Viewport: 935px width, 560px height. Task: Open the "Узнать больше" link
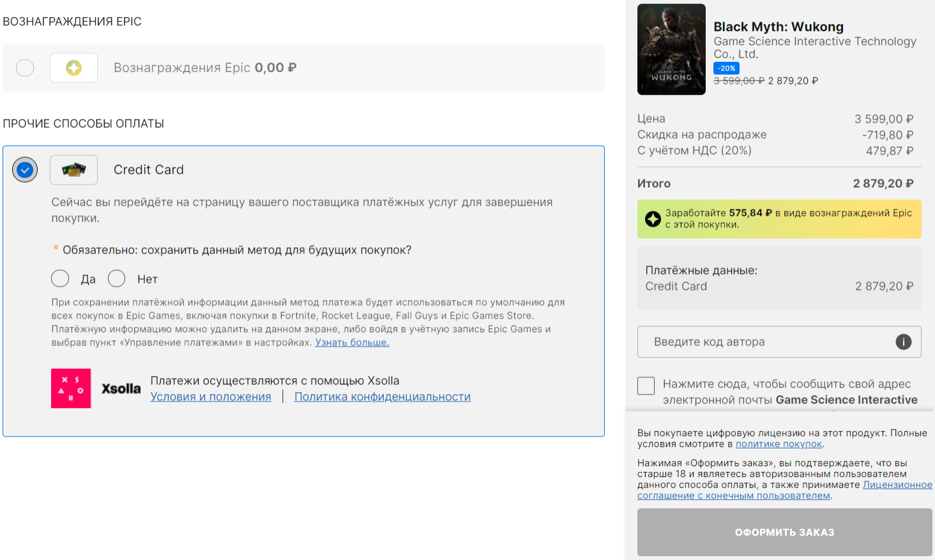click(x=352, y=342)
